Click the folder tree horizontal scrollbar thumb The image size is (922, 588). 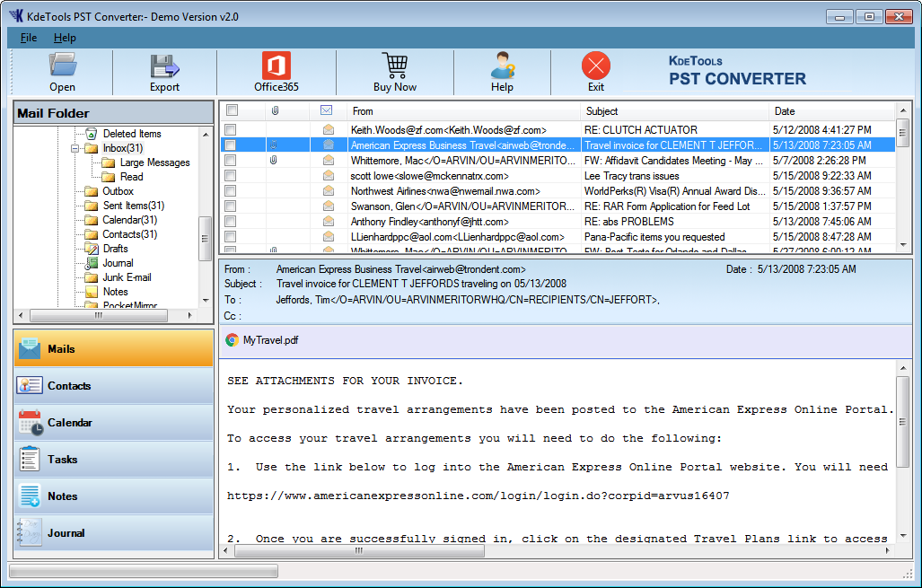[98, 316]
